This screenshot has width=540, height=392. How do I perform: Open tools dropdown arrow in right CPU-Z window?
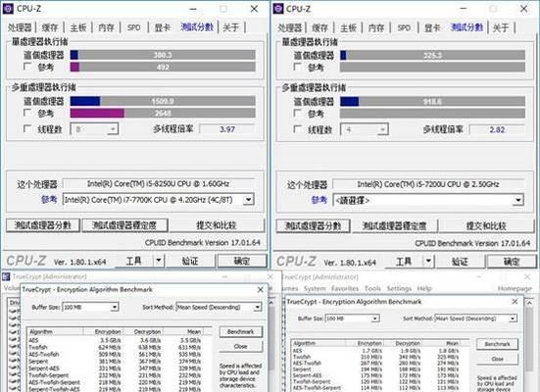(x=428, y=261)
